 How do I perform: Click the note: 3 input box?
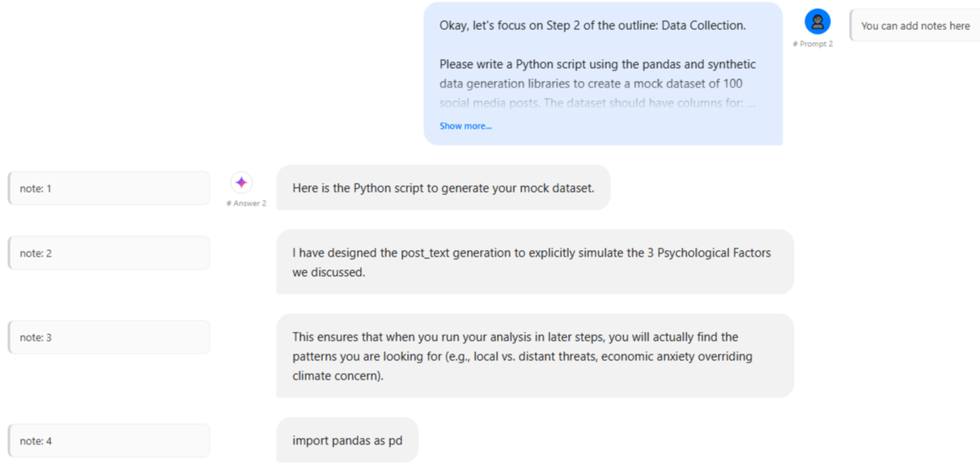pyautogui.click(x=108, y=337)
